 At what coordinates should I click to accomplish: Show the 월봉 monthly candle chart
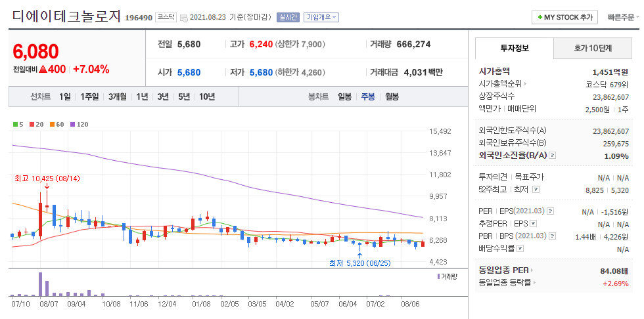392,96
